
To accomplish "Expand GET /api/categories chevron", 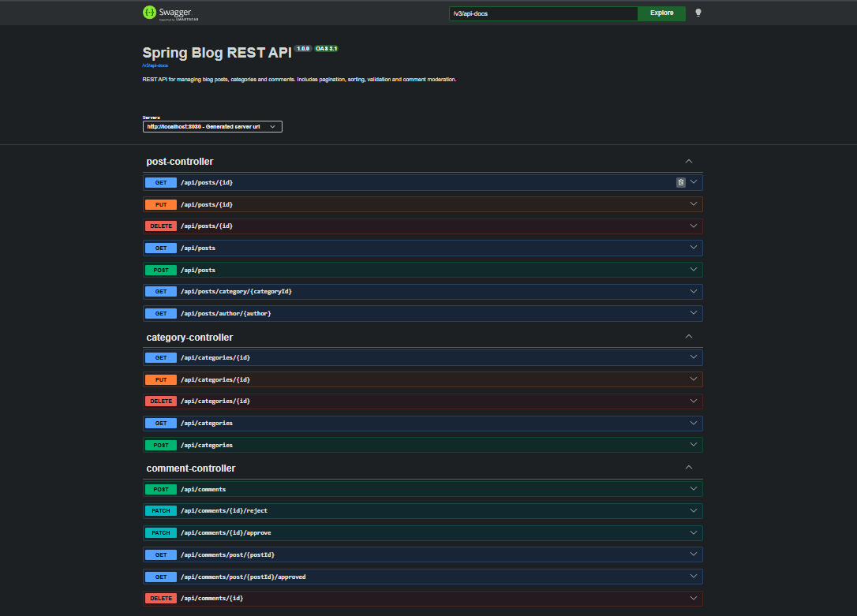I will [x=694, y=423].
